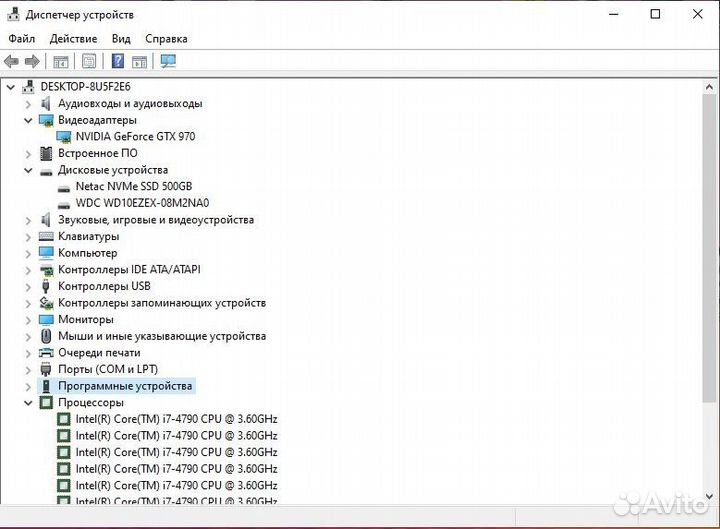Click the Дисковые устройства drive icon
The image size is (720, 529).
(46, 172)
